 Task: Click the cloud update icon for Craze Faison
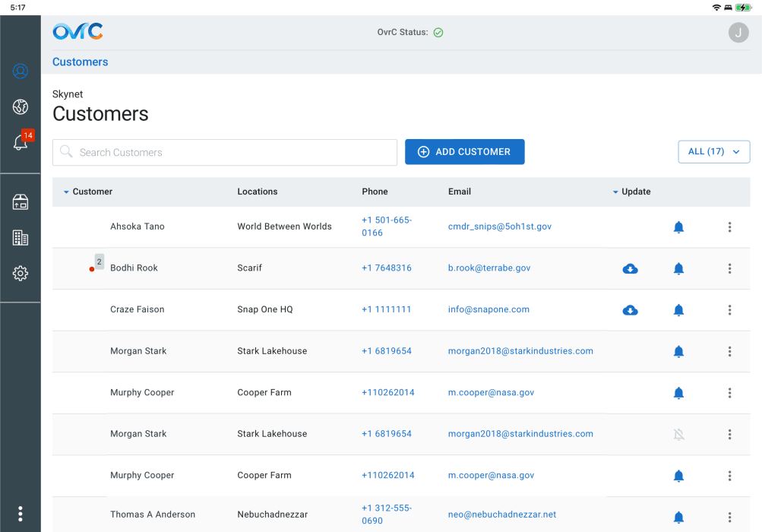[630, 310]
